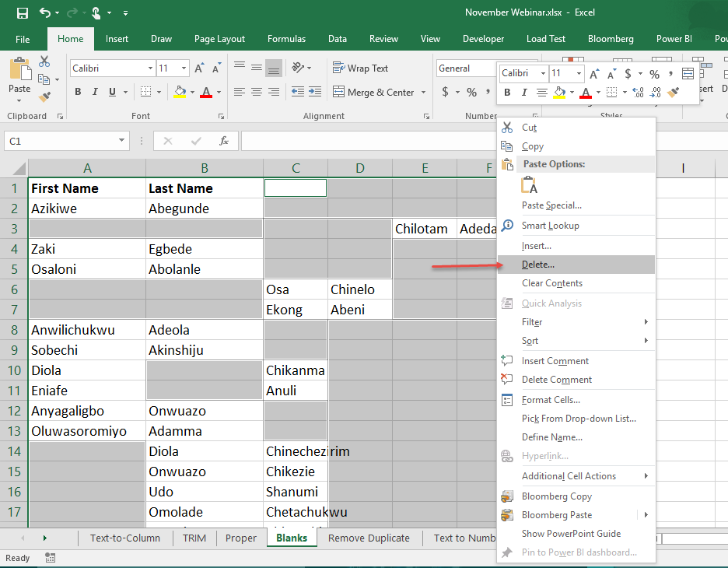Open the Name Box dropdown arrow
This screenshot has height=568, width=728.
tap(121, 141)
